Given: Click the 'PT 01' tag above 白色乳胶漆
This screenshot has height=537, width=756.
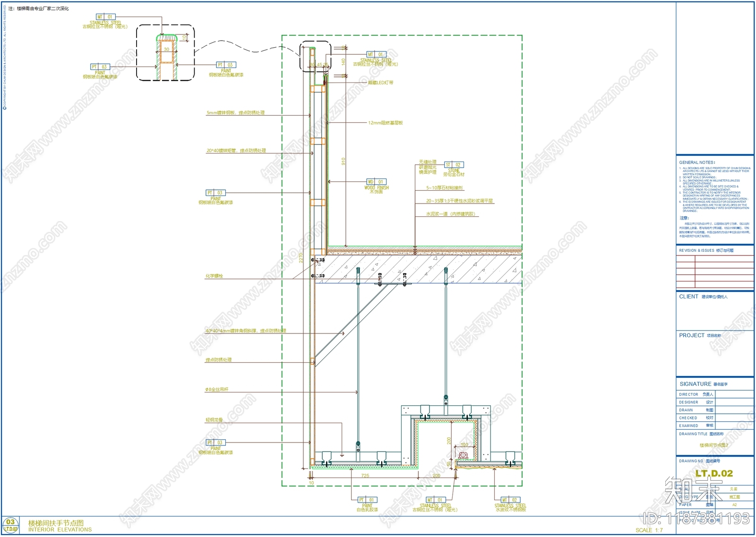Looking at the screenshot, I should 367,500.
